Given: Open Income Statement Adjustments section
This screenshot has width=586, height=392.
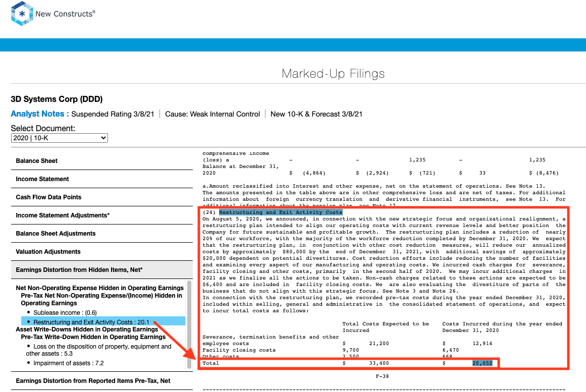Looking at the screenshot, I should coord(101,215).
